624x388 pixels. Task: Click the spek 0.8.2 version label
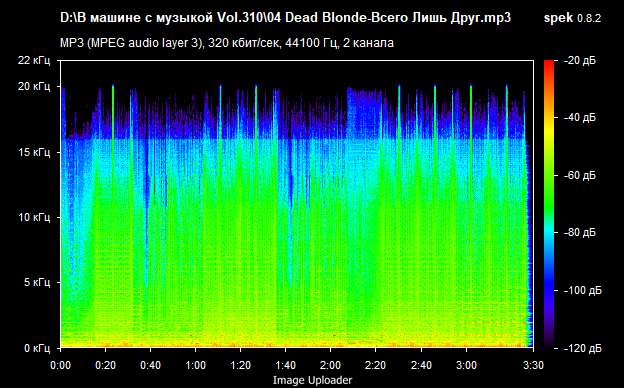tap(572, 18)
